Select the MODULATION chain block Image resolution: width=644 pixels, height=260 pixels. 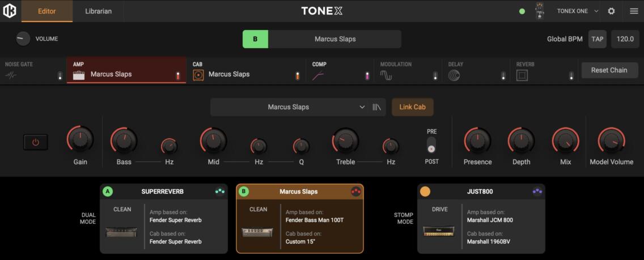pos(408,70)
